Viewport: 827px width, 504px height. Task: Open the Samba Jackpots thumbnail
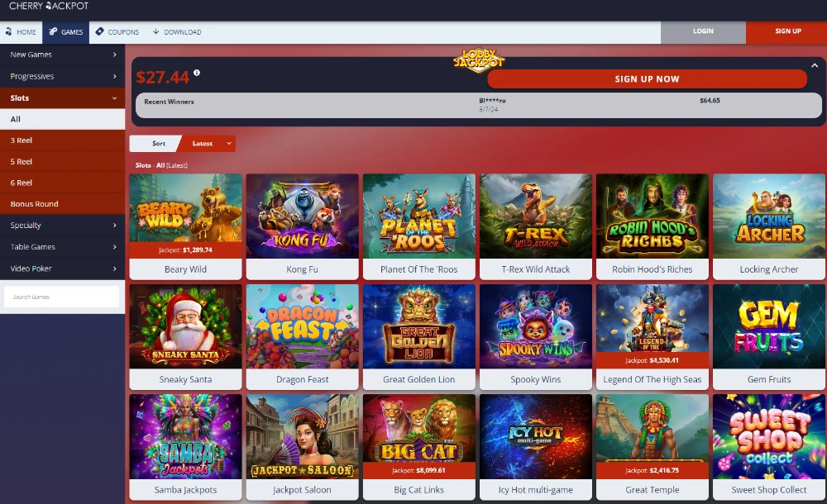click(x=185, y=436)
